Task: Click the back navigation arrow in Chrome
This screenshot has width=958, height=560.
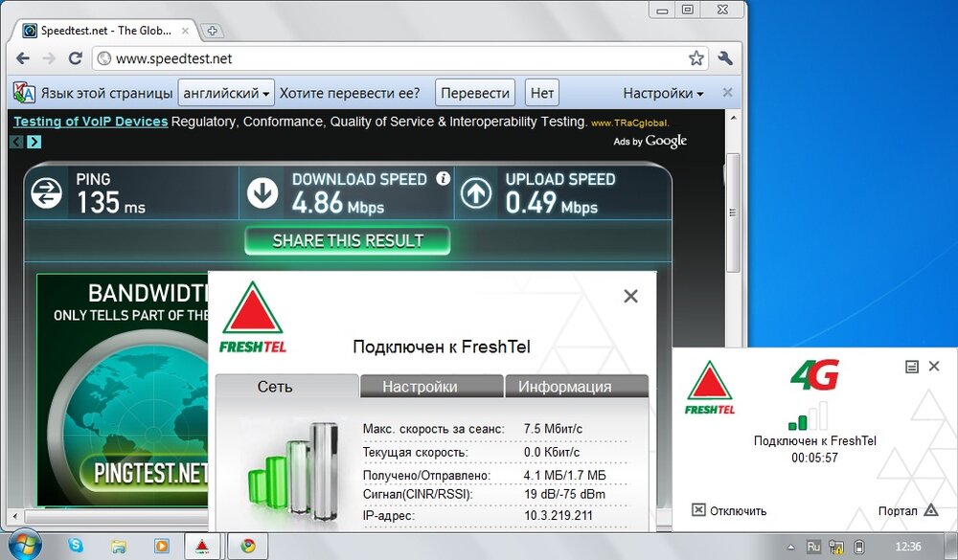Action: click(23, 57)
